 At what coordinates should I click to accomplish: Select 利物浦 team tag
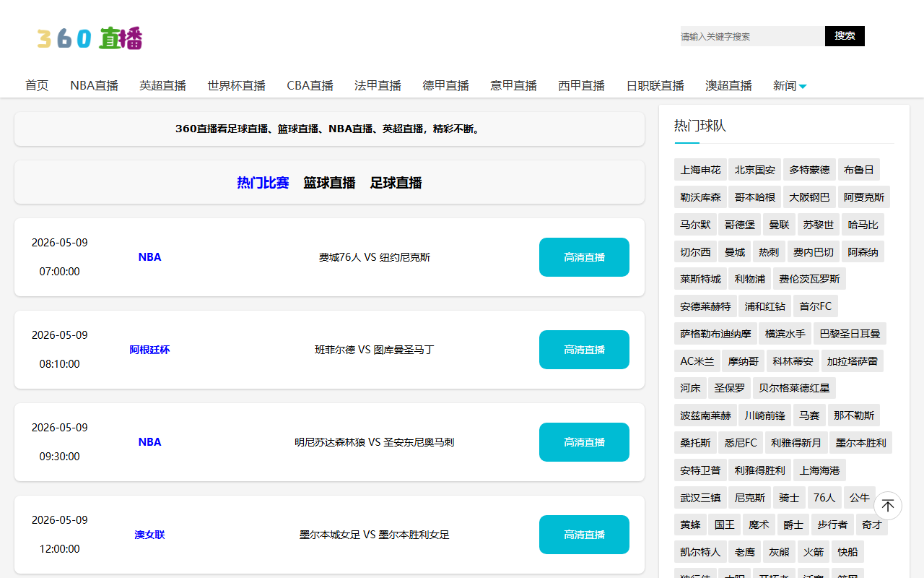[x=749, y=279]
